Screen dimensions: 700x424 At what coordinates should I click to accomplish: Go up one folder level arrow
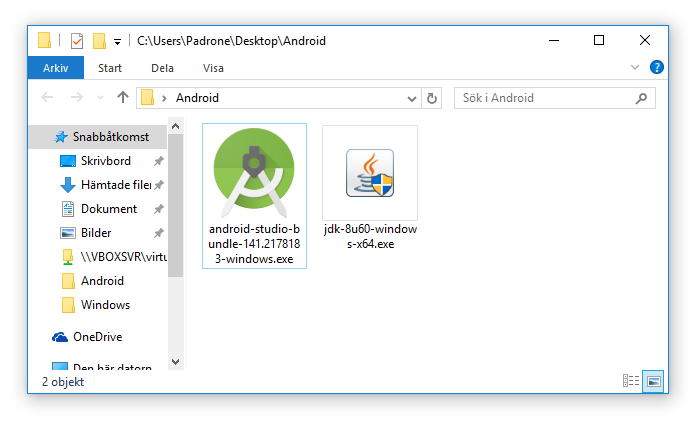point(123,97)
